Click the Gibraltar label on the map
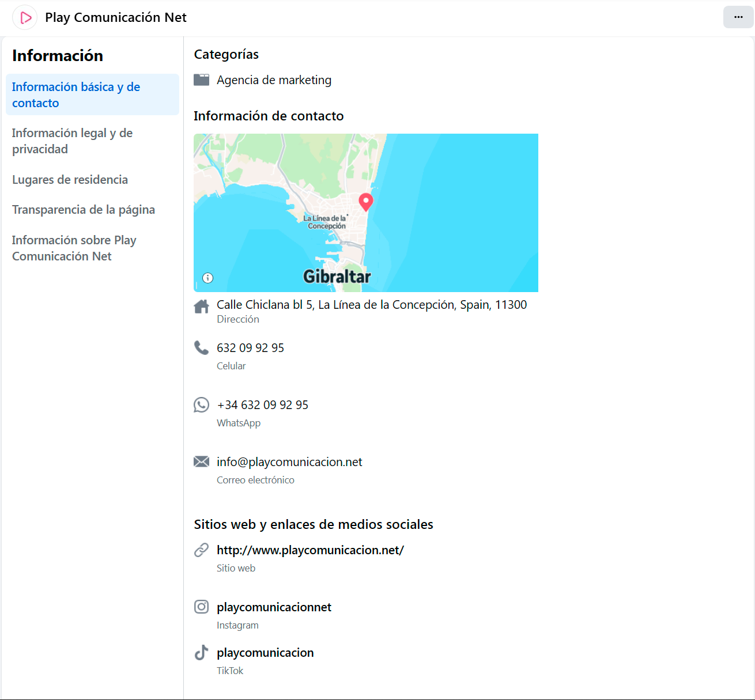 pyautogui.click(x=337, y=277)
